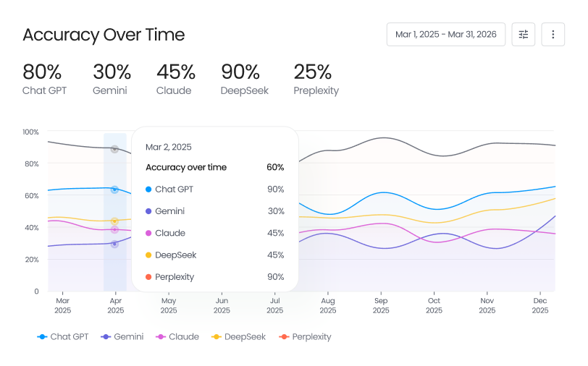Click the 100% y-axis label
The image size is (588, 366).
(x=30, y=132)
